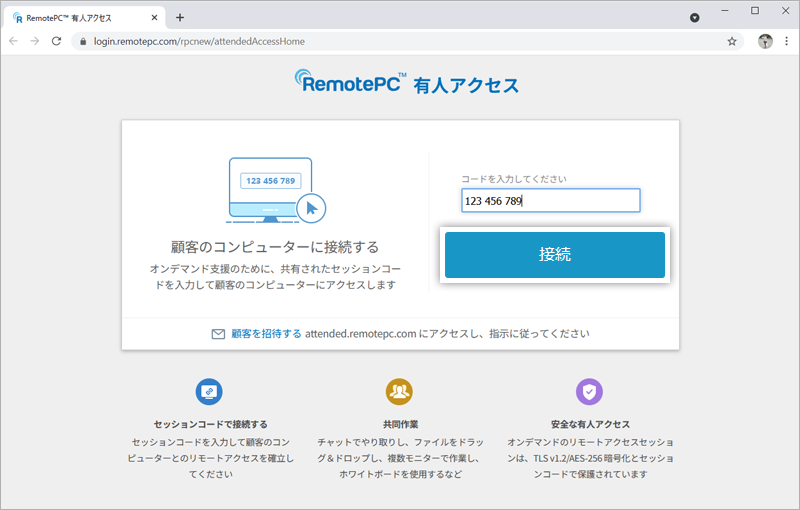Open the Chrome profile avatar

(x=765, y=41)
